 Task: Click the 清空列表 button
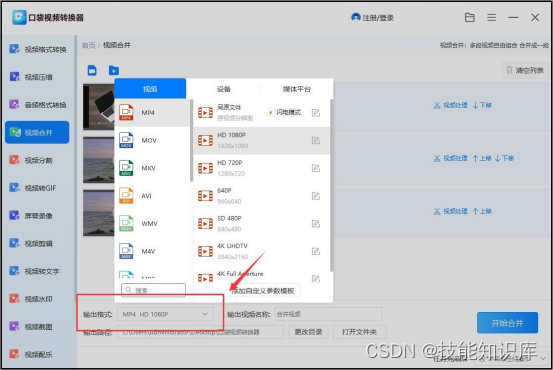click(525, 70)
